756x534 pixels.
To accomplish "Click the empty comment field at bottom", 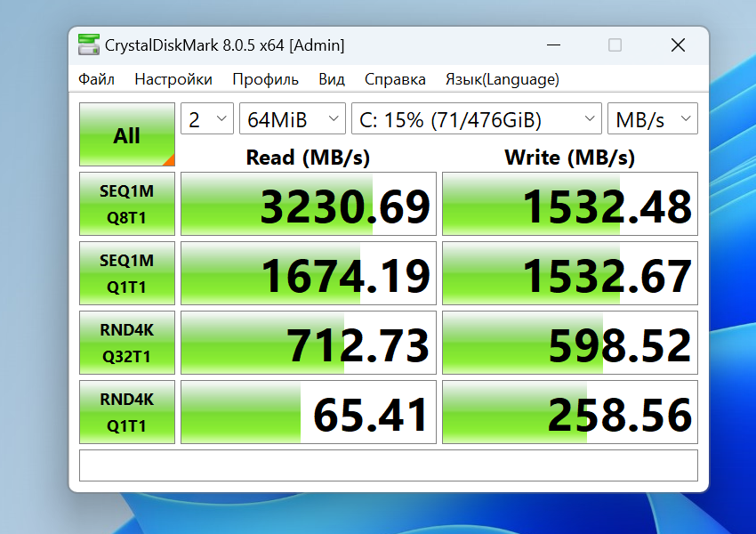I will pyautogui.click(x=389, y=465).
